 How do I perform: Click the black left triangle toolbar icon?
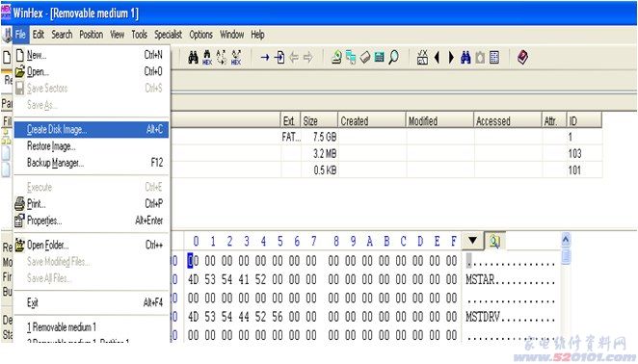coord(437,58)
